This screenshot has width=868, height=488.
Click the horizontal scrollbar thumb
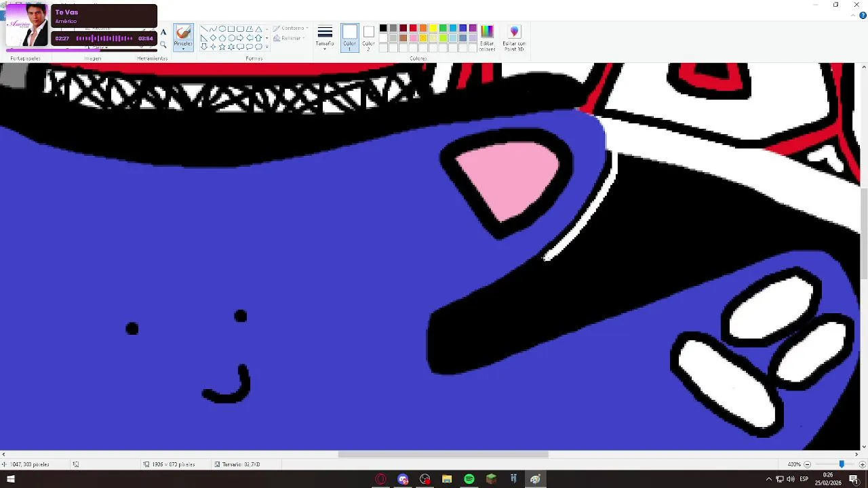[443, 454]
